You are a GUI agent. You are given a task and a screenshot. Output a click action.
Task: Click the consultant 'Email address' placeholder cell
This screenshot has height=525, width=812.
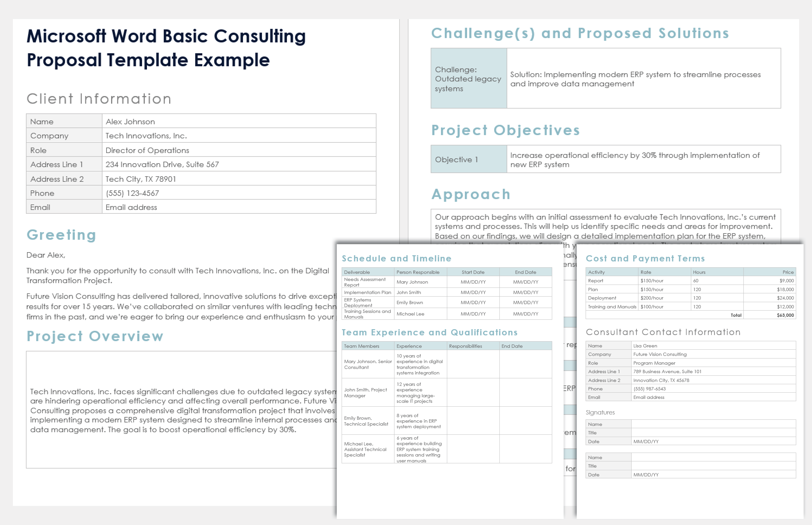point(713,397)
